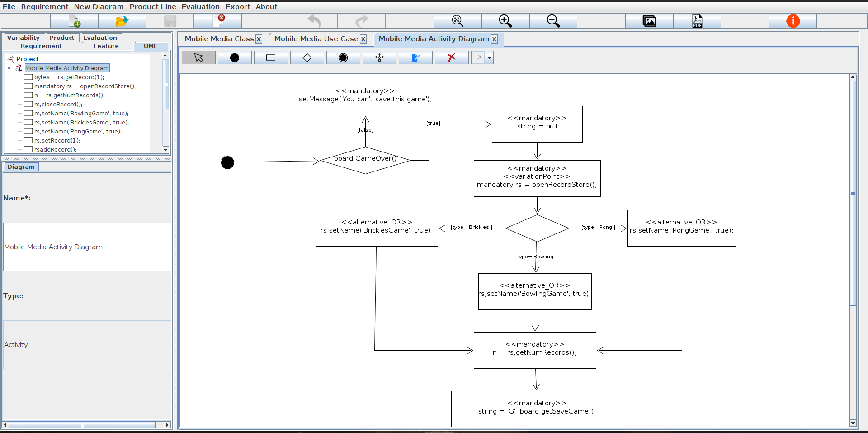Click the orange information icon
The height and width of the screenshot is (433, 868).
pyautogui.click(x=793, y=21)
